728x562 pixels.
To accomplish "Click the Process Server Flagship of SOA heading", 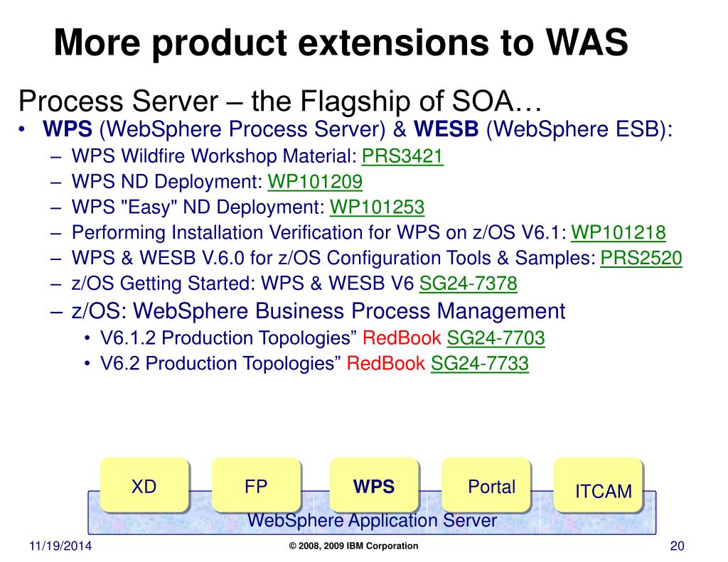I will (x=280, y=101).
